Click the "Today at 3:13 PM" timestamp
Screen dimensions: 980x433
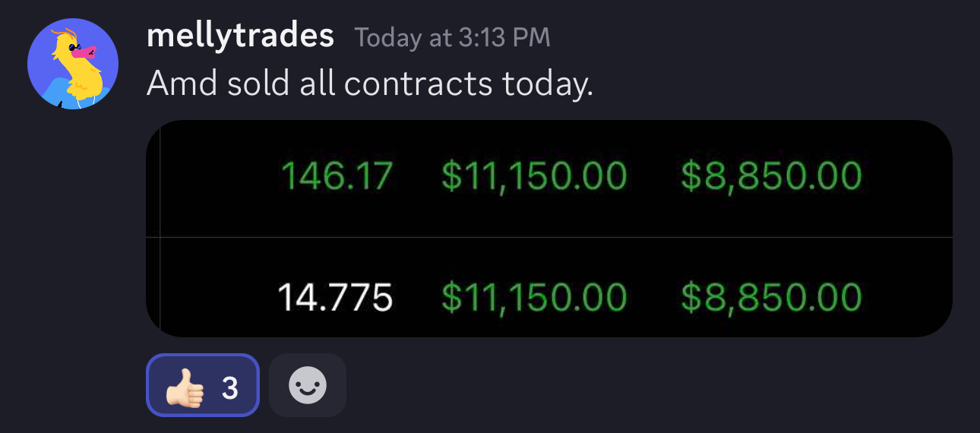[x=452, y=38]
